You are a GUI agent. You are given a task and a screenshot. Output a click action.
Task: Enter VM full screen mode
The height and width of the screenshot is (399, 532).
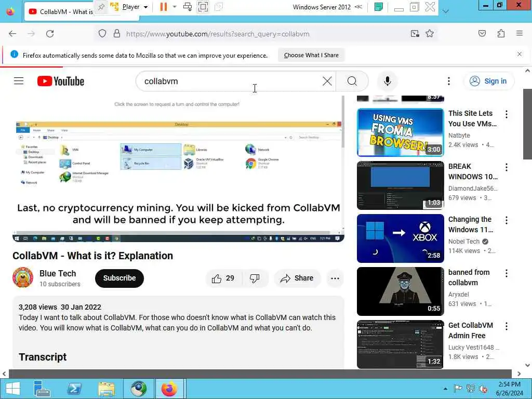click(203, 7)
